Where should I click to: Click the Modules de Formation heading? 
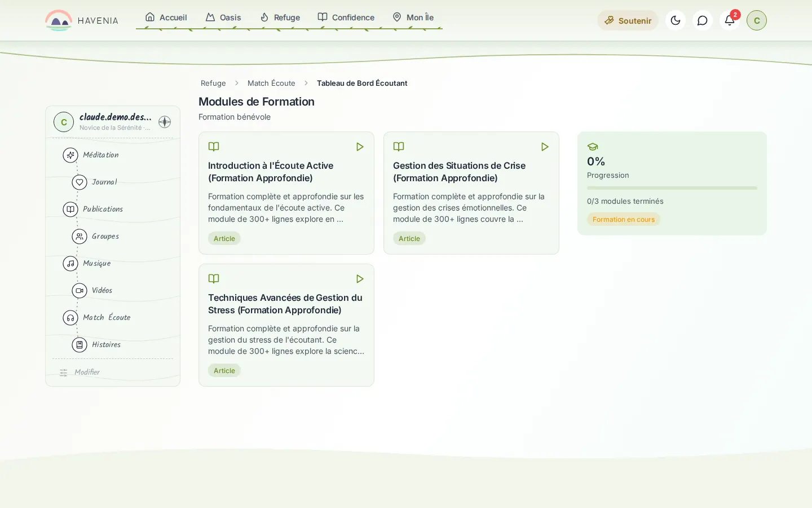(257, 102)
